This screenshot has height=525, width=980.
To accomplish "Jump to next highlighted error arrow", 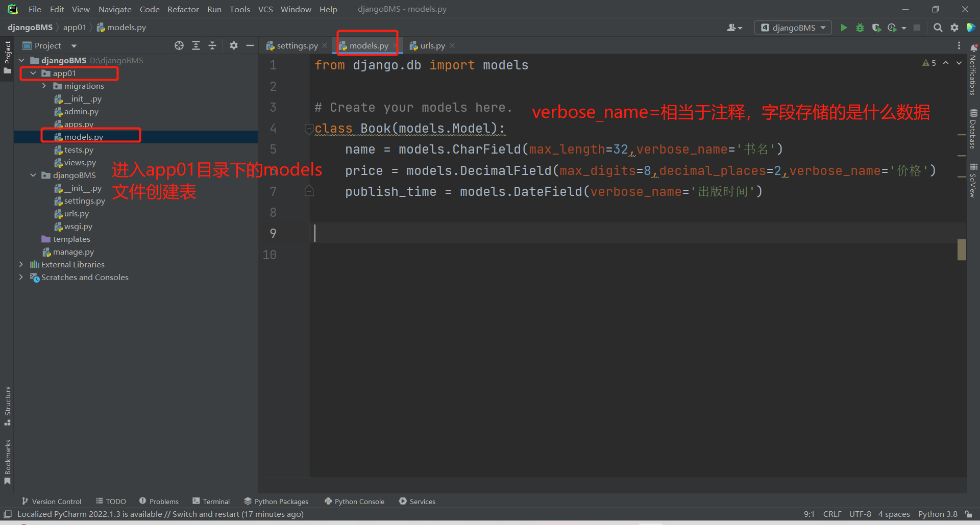I will [x=959, y=63].
